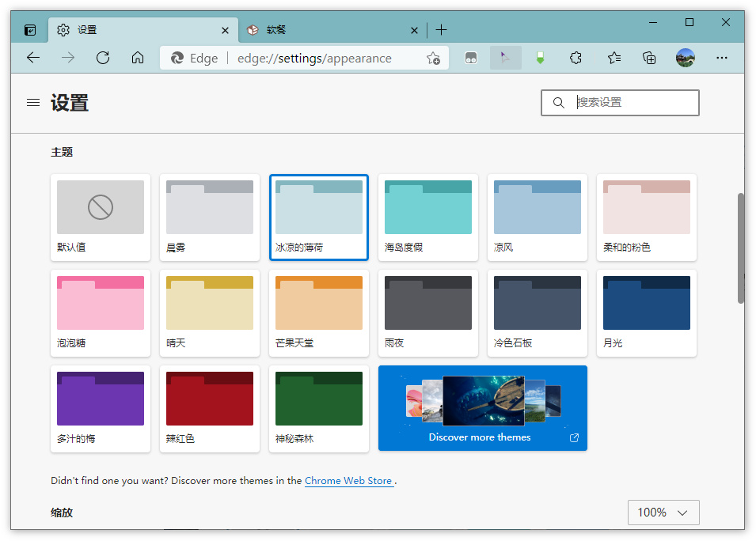Viewport: 756px width, 541px height.
Task: Open the user profile avatar
Action: coord(685,58)
